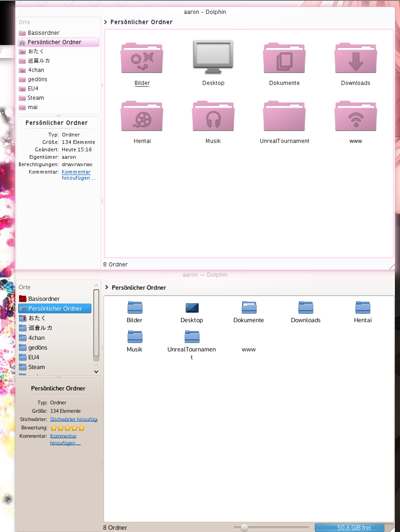
Task: Click the scroll-up arrow beside Orte in blue window
Action: point(97,285)
